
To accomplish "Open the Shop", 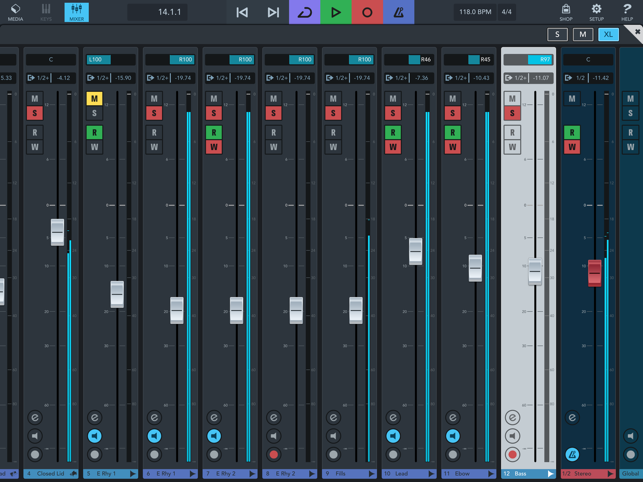I will coord(566,12).
